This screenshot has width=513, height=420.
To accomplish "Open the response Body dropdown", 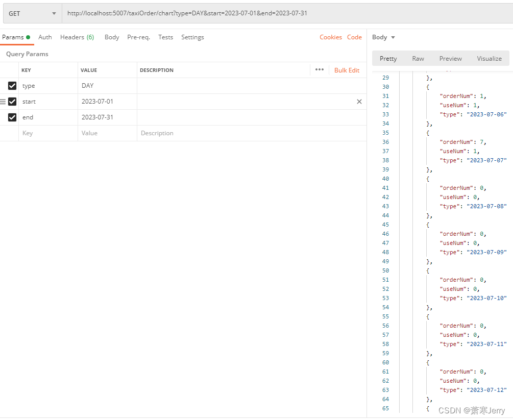I will tap(383, 37).
